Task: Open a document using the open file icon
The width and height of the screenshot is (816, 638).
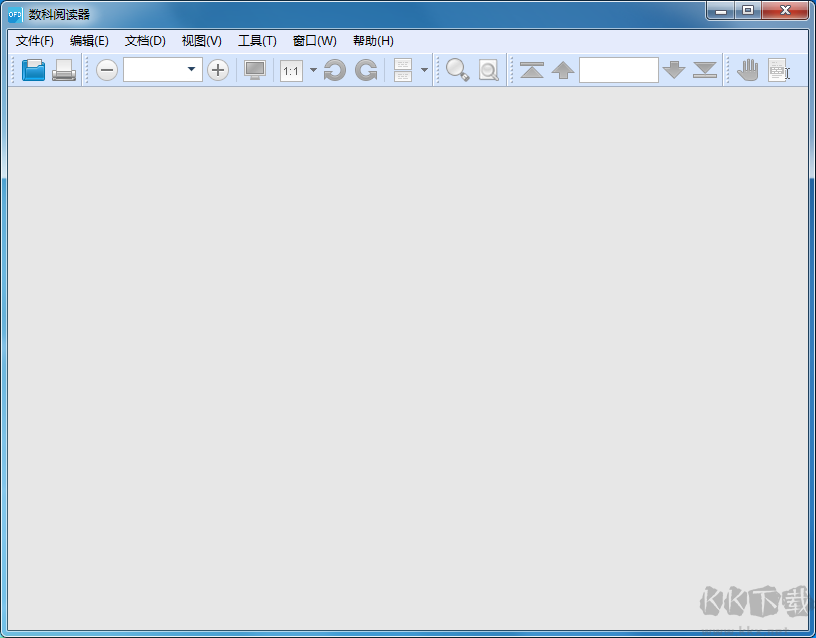Action: click(x=33, y=70)
